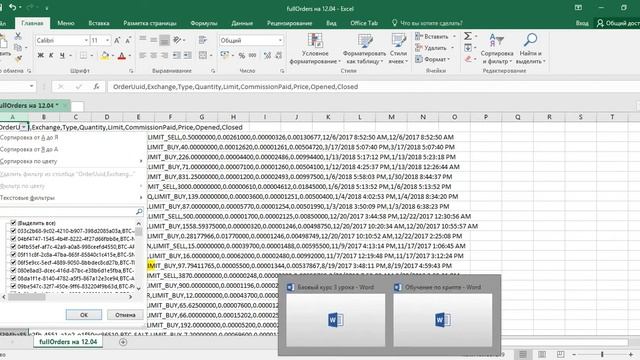Image resolution: width=640 pixels, height=360 pixels.
Task: Click the Orientation text angle icon
Action: 177,40
